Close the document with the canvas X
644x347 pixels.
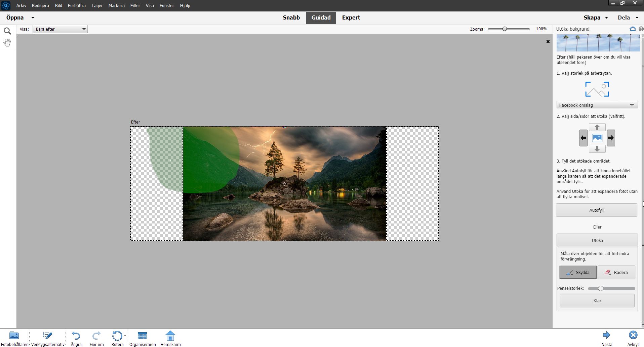[x=548, y=42]
